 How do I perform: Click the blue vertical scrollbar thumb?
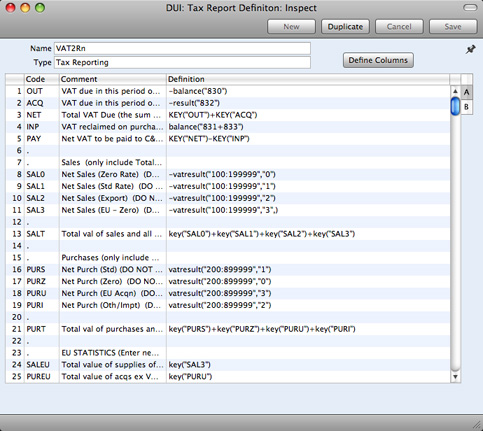click(x=455, y=106)
